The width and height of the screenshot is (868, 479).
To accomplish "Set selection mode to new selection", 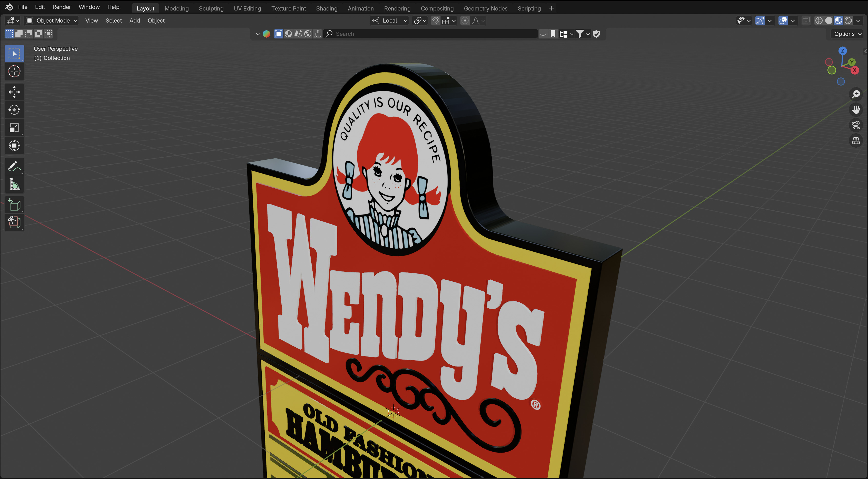I will 9,34.
